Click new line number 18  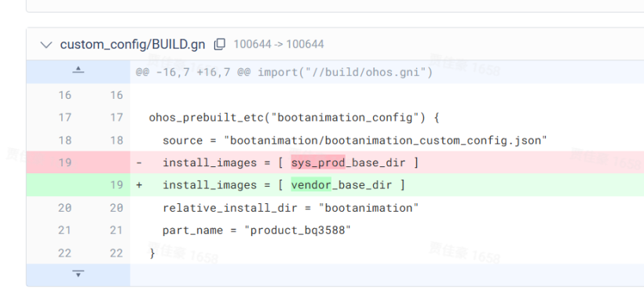117,140
